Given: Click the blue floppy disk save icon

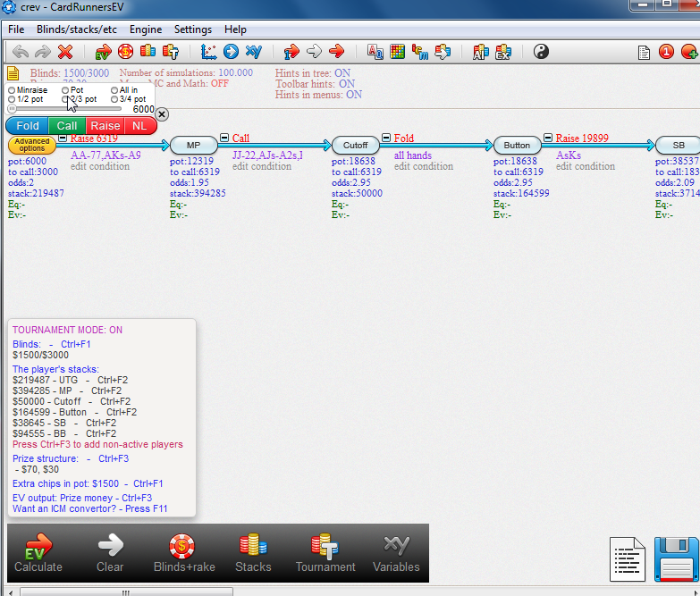Looking at the screenshot, I should coord(676,559).
